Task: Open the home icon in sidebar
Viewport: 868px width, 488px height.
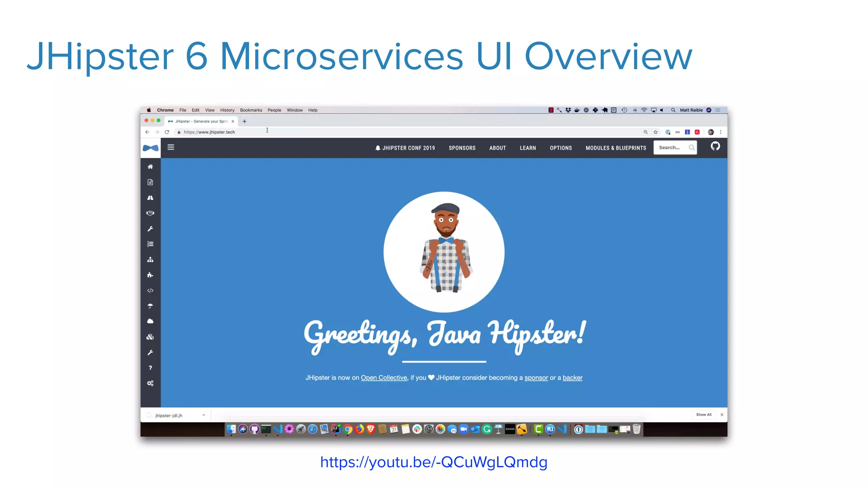Action: 150,167
